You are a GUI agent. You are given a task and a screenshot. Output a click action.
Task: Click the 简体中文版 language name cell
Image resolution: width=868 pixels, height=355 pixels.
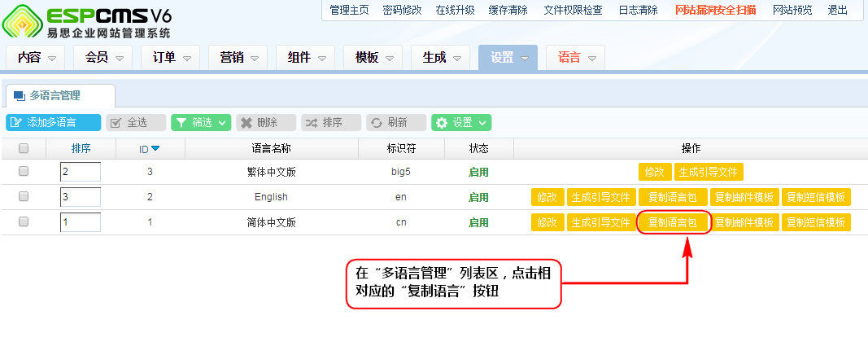[271, 222]
